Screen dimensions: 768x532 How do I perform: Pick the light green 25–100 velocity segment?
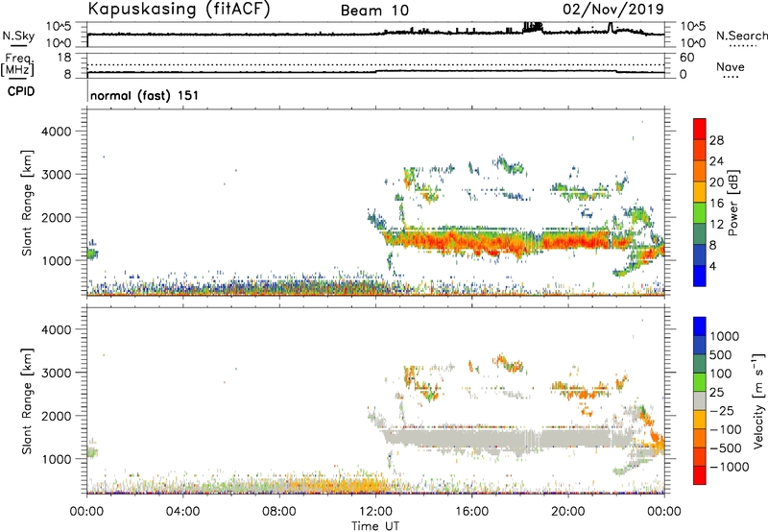point(700,382)
